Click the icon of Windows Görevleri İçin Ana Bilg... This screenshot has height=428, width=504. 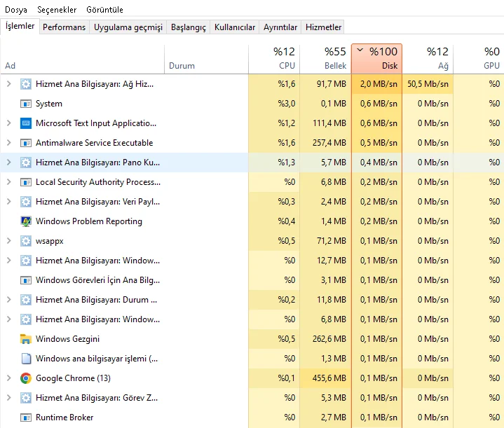(26, 280)
